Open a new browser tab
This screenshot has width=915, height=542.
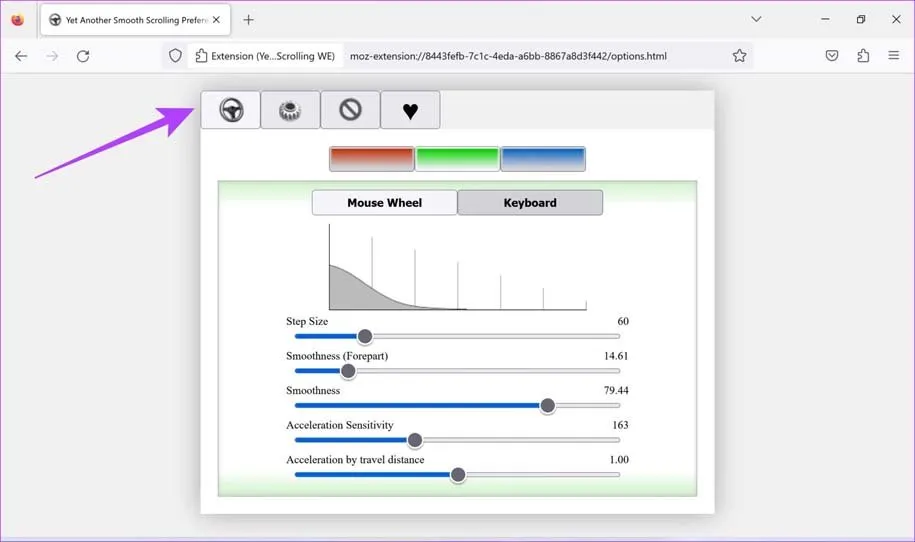point(249,20)
